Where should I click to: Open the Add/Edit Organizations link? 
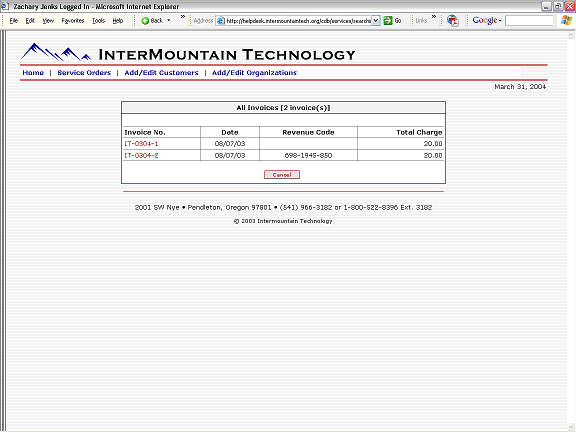254,73
